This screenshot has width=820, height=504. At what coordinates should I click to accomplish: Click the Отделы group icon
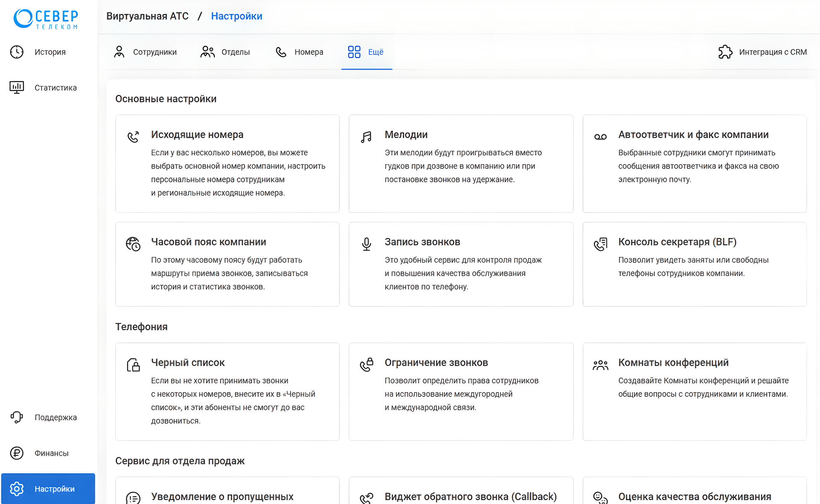click(x=208, y=52)
